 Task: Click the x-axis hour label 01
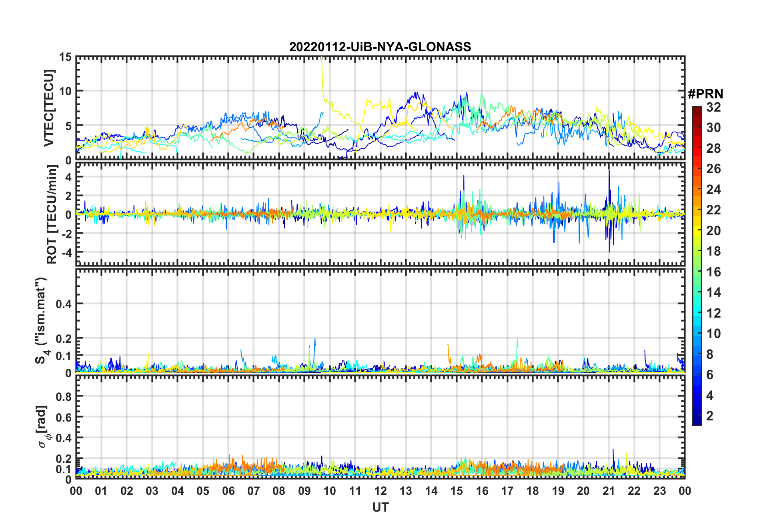tap(101, 491)
